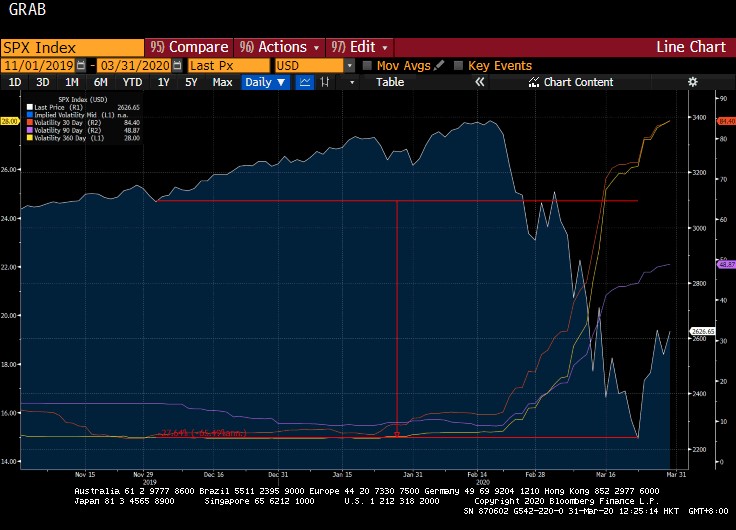
Task: Enable the Mov Avgs checkbox
Action: [367, 65]
